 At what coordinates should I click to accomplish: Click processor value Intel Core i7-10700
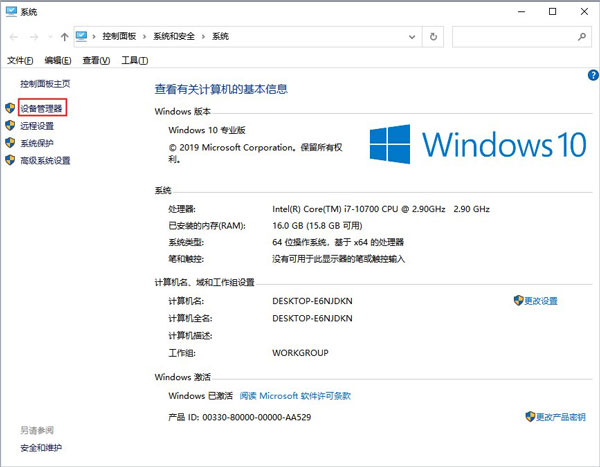[381, 209]
